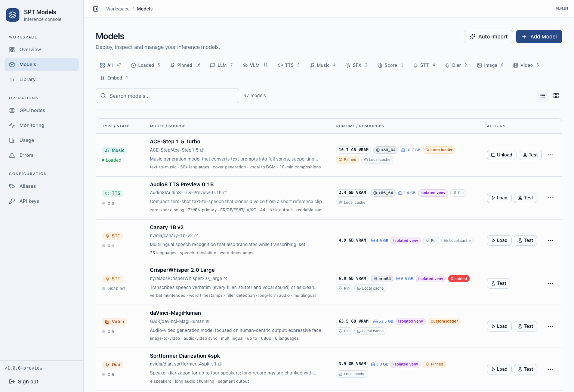
Task: Sign out of the console
Action: (24, 382)
